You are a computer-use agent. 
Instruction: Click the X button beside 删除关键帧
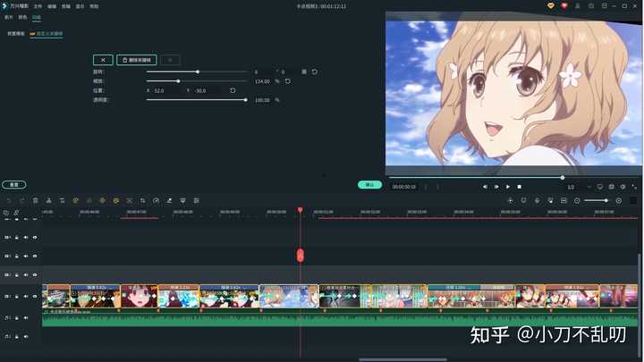pyautogui.click(x=103, y=60)
